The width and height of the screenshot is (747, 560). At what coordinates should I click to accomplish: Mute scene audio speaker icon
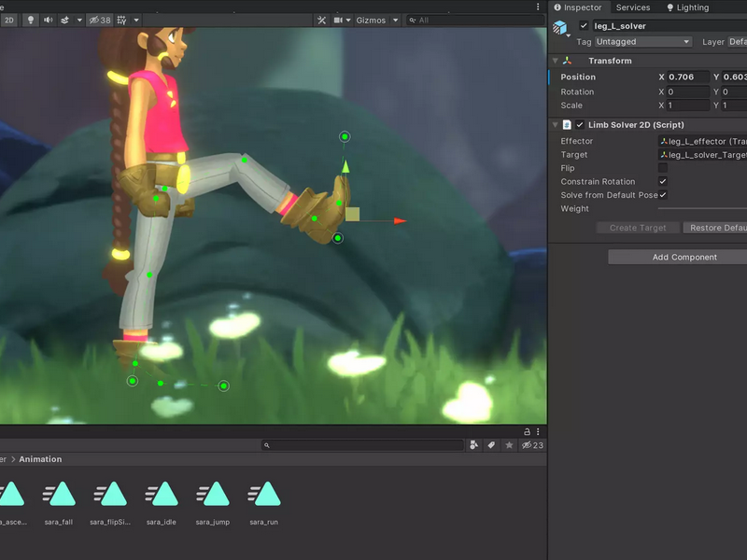[49, 20]
